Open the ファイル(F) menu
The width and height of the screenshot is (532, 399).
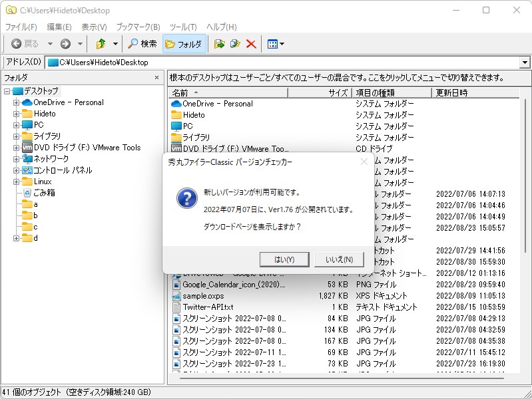coord(21,27)
